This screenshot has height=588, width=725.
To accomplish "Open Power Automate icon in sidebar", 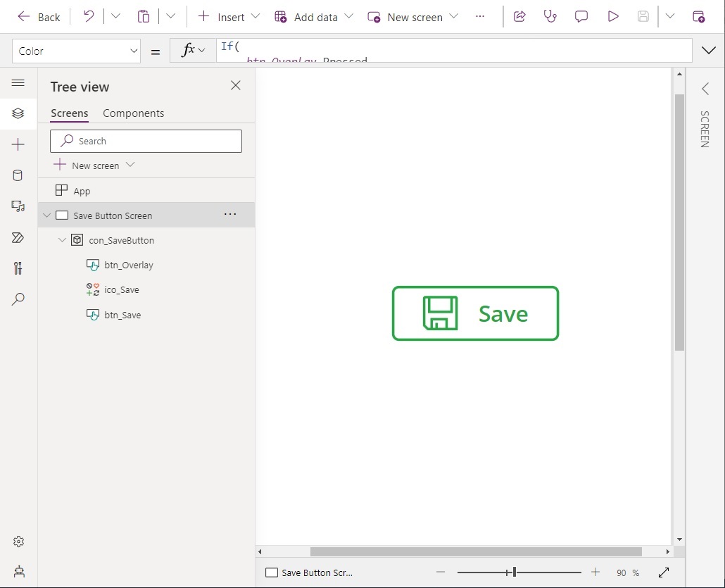I will (x=18, y=237).
